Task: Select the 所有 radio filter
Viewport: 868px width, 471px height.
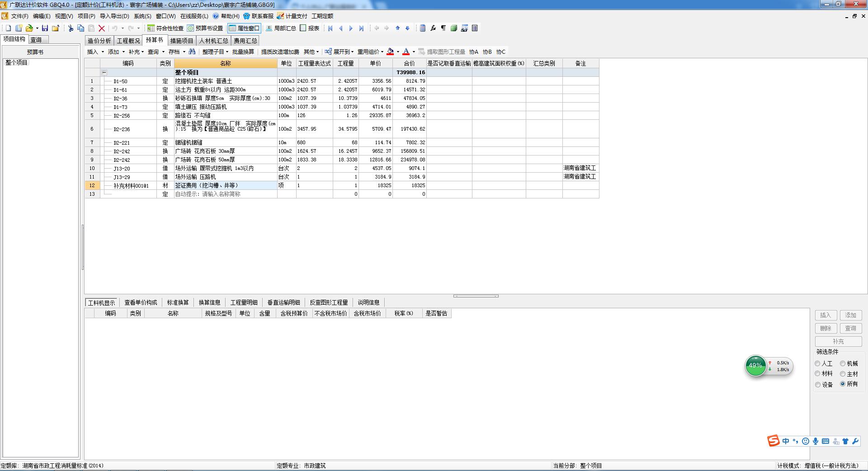Action: 843,384
